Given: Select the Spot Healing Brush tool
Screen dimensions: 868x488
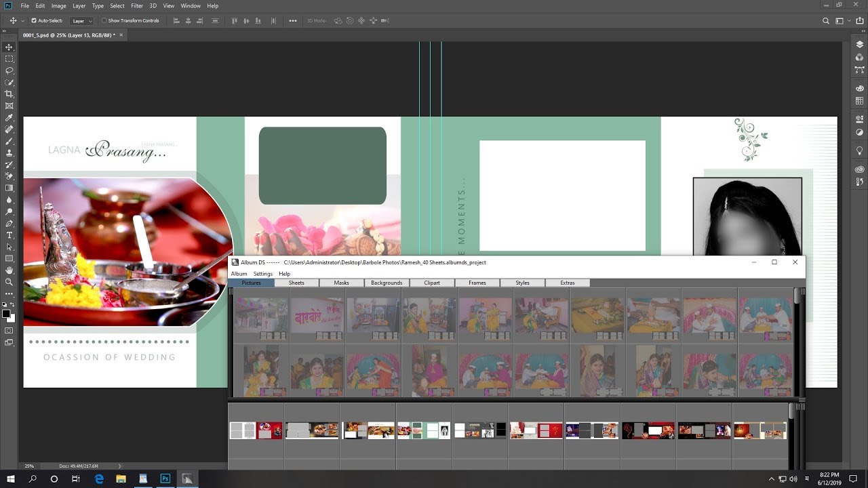Looking at the screenshot, I should [x=9, y=129].
